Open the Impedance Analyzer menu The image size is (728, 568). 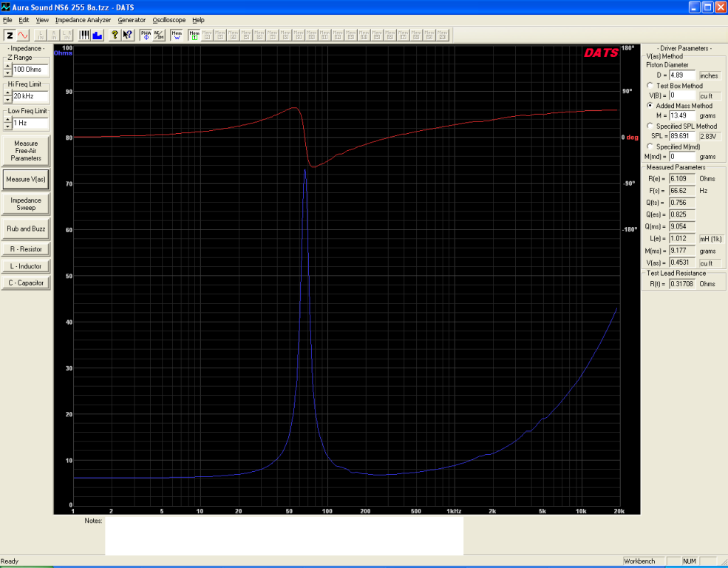(83, 20)
